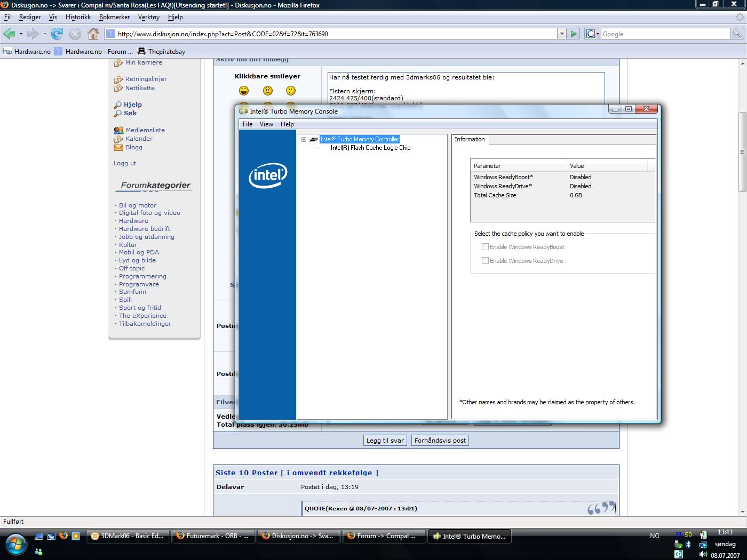Open the Historikk menu
Viewport: 747px width, 560px height.
click(78, 17)
